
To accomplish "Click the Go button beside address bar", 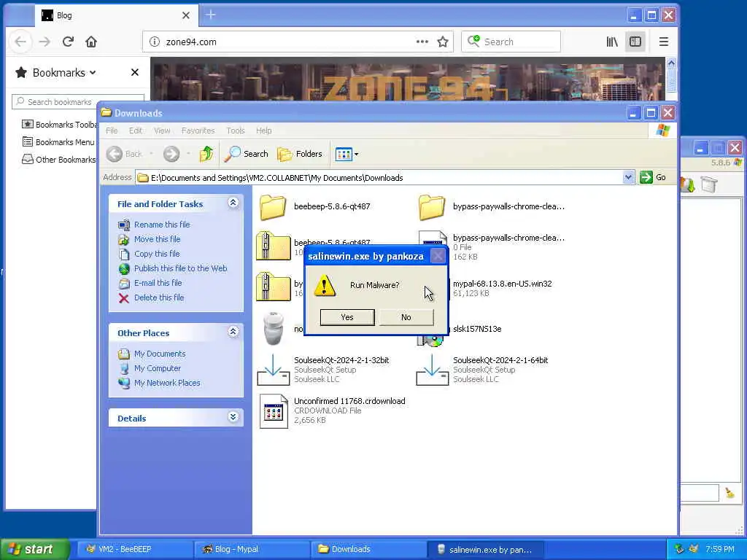I will (653, 178).
